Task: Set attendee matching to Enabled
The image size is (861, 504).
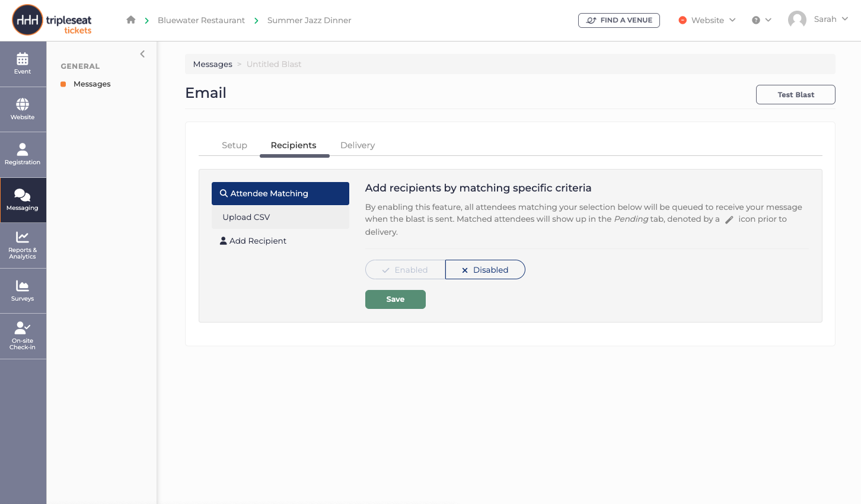Action: pyautogui.click(x=405, y=270)
